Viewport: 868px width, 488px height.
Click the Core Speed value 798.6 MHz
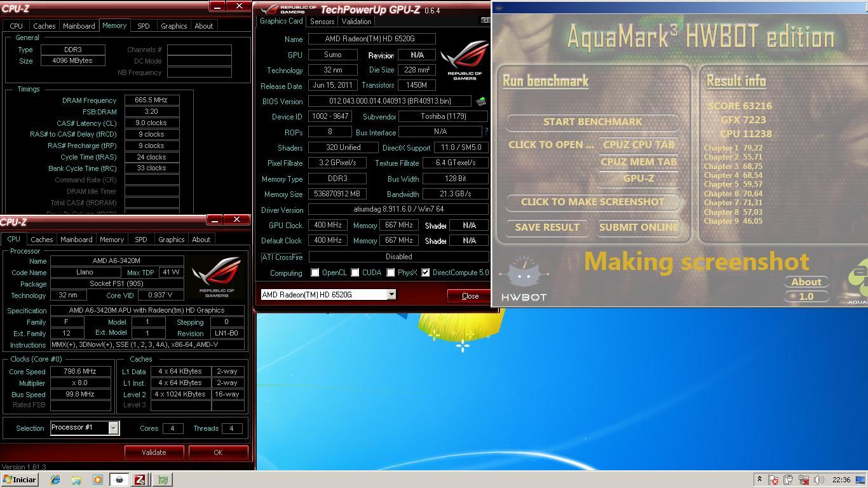click(80, 371)
